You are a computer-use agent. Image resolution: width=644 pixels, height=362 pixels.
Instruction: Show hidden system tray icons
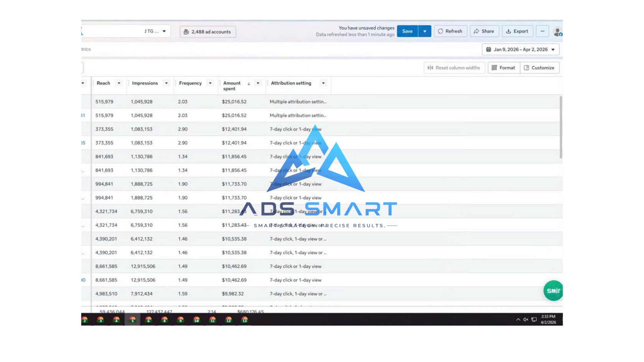point(518,319)
